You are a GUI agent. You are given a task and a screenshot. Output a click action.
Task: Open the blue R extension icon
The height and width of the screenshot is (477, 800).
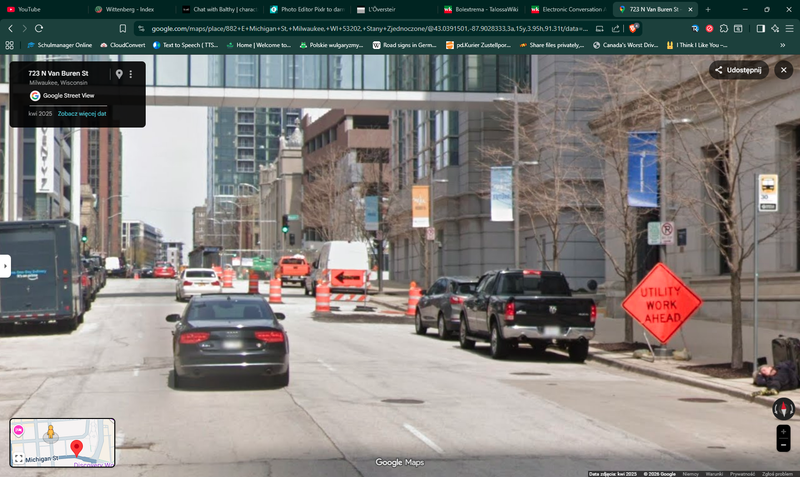pos(695,29)
